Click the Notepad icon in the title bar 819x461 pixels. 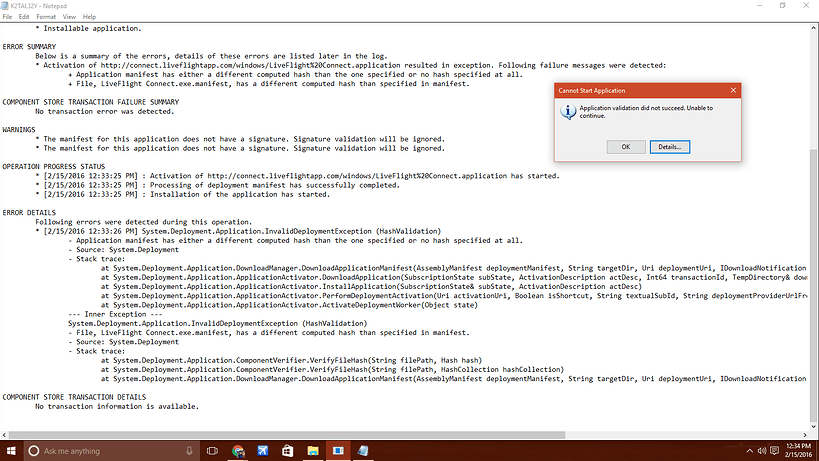pyautogui.click(x=5, y=6)
